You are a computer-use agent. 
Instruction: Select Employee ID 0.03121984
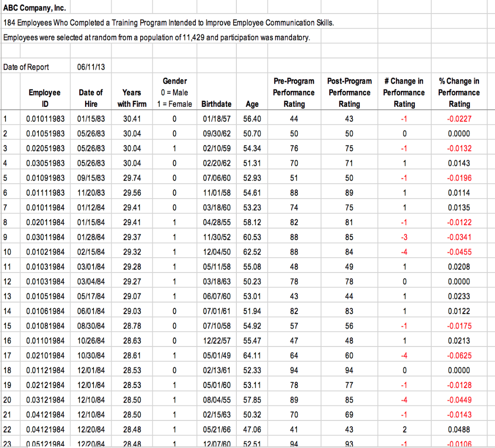pyautogui.click(x=45, y=400)
